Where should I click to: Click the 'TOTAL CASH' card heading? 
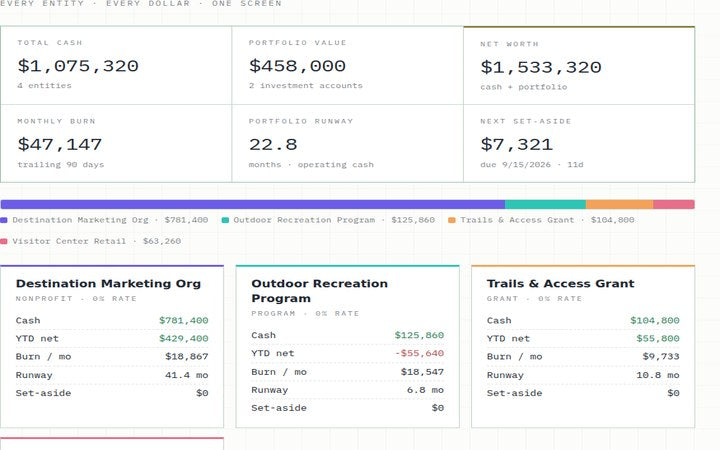pos(50,43)
